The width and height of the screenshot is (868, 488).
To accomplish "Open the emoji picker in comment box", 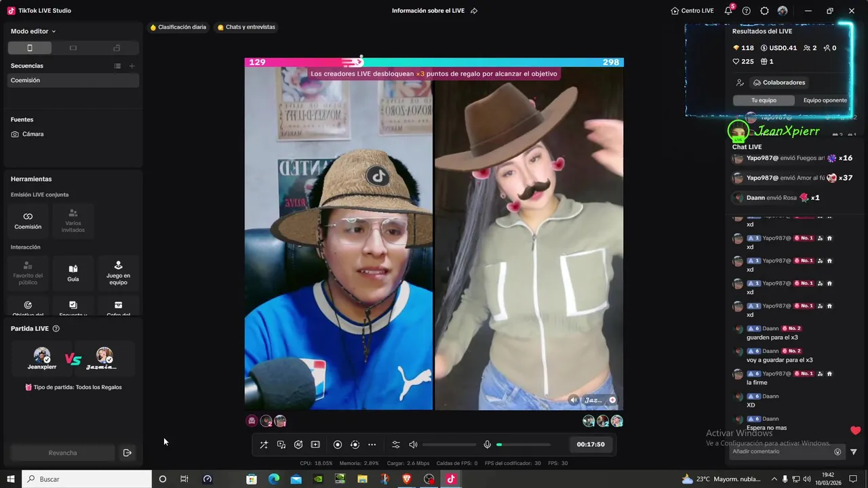I will (x=837, y=452).
